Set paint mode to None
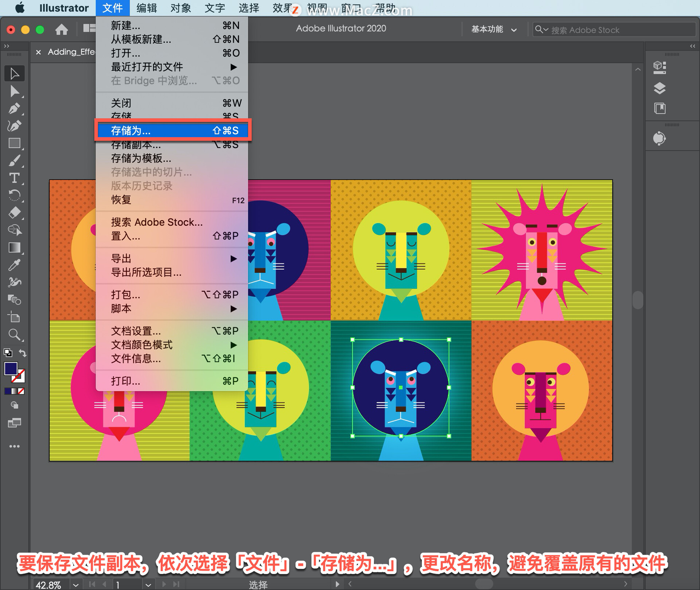Screen dimensions: 700x590 22,391
